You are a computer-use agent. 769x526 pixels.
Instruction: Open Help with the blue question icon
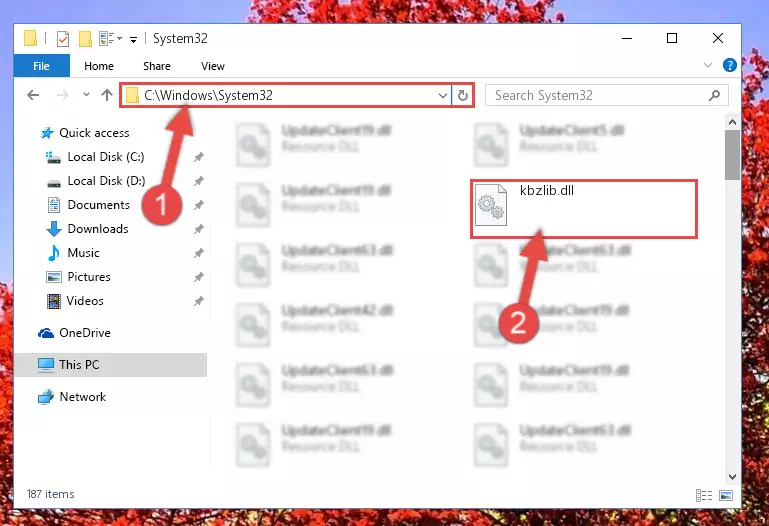coord(729,65)
